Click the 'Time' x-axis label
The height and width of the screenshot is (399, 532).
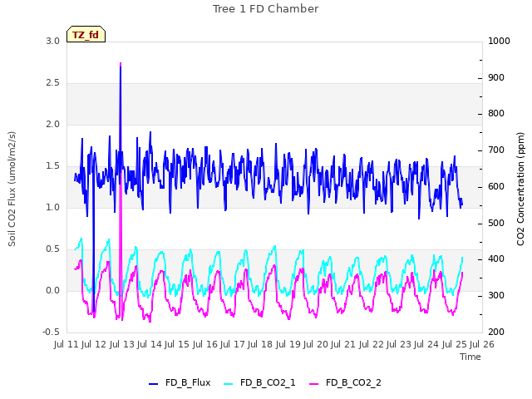[470, 357]
